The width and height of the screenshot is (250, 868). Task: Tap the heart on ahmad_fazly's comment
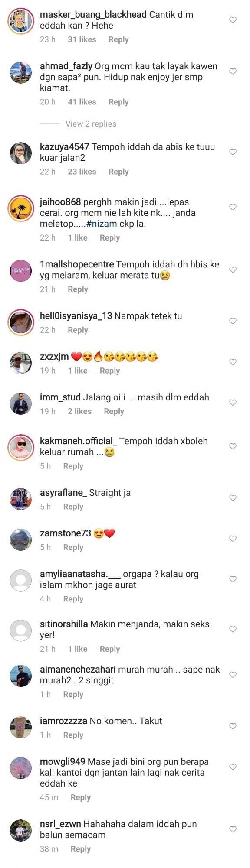[233, 72]
